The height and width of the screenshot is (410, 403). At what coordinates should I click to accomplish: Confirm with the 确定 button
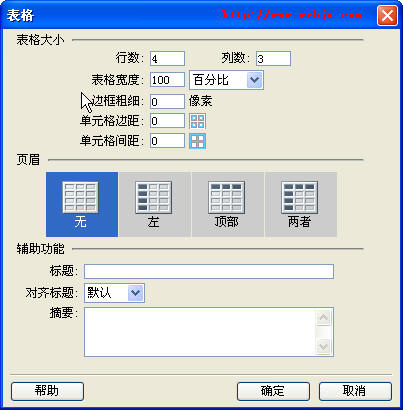pos(273,391)
